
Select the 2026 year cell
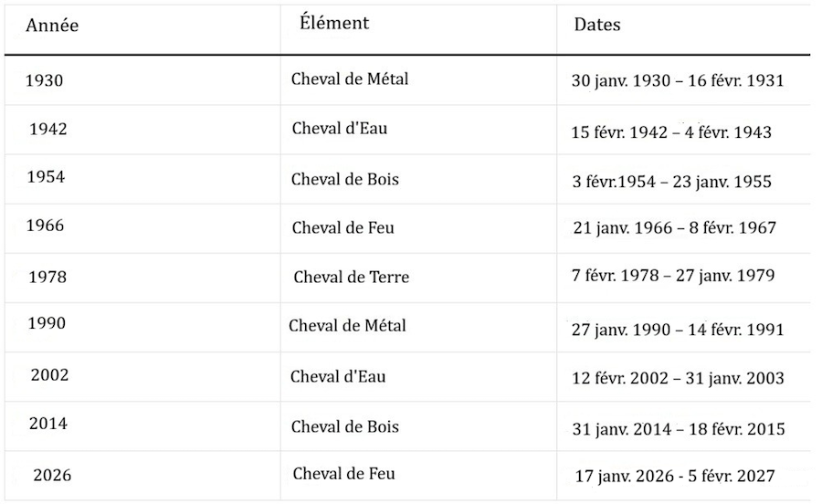(x=52, y=476)
